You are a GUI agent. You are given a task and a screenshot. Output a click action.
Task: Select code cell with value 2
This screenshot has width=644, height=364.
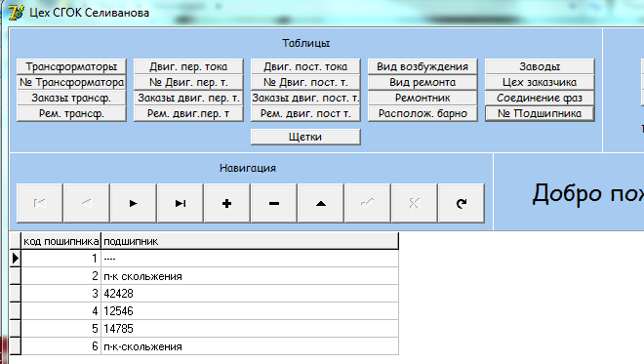(61, 276)
